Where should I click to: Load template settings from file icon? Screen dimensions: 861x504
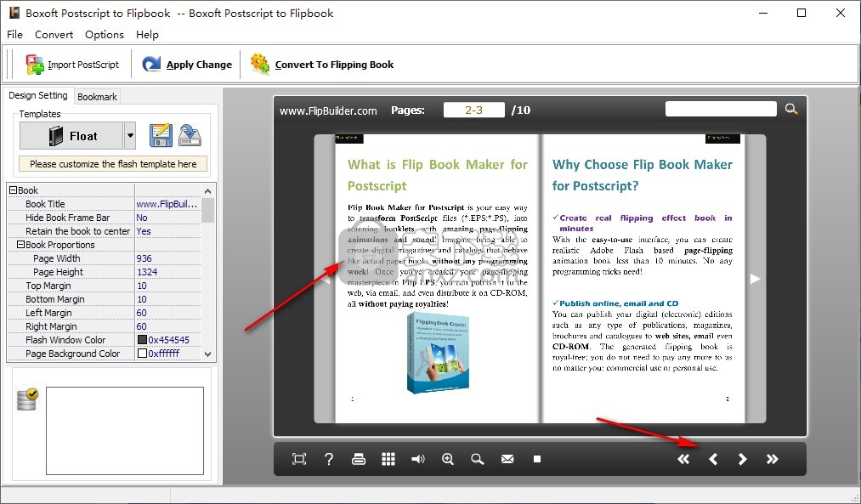[190, 136]
